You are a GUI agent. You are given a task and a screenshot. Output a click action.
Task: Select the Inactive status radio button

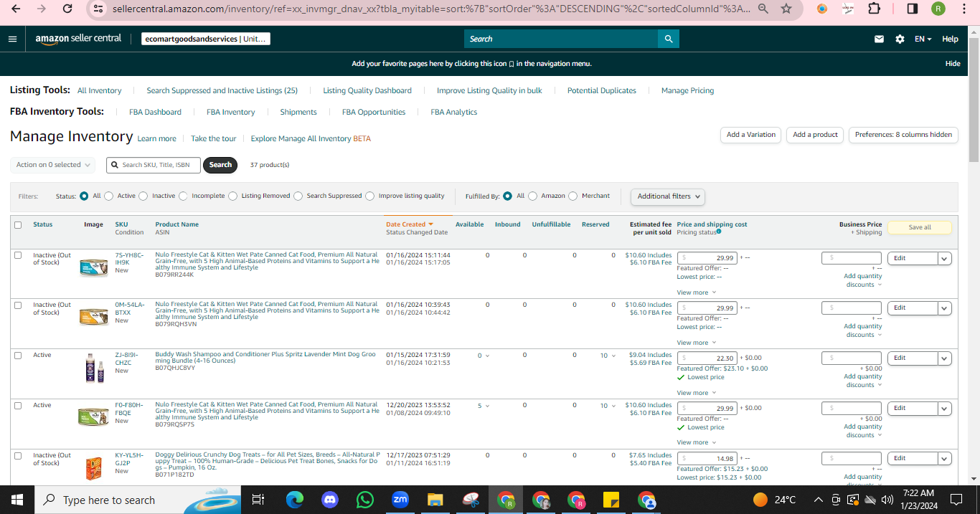click(x=143, y=196)
